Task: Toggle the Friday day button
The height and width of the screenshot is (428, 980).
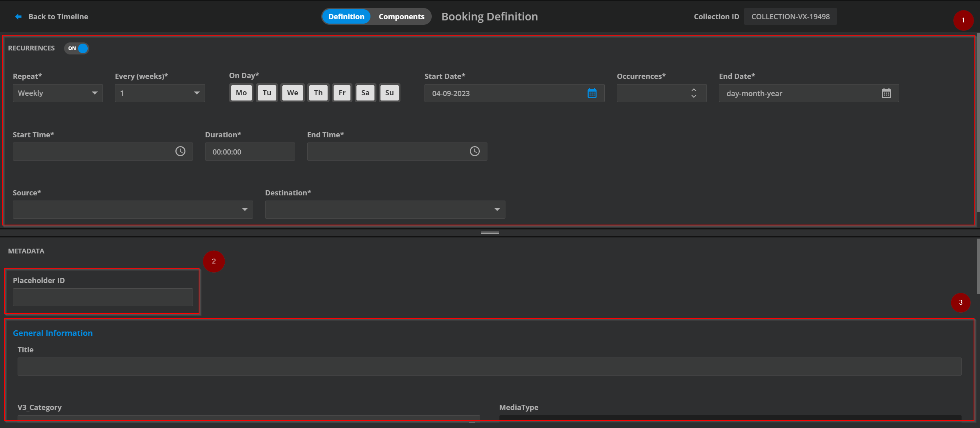Action: coord(342,93)
